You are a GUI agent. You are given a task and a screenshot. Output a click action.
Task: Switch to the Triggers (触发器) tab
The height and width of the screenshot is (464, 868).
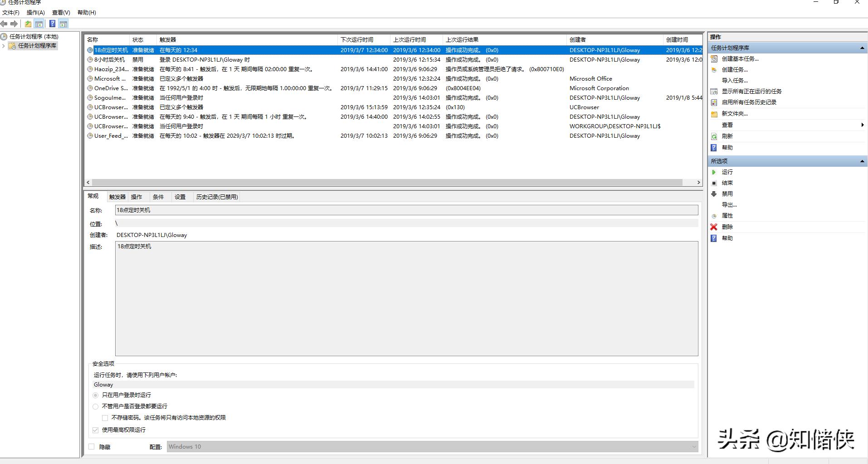tap(117, 197)
